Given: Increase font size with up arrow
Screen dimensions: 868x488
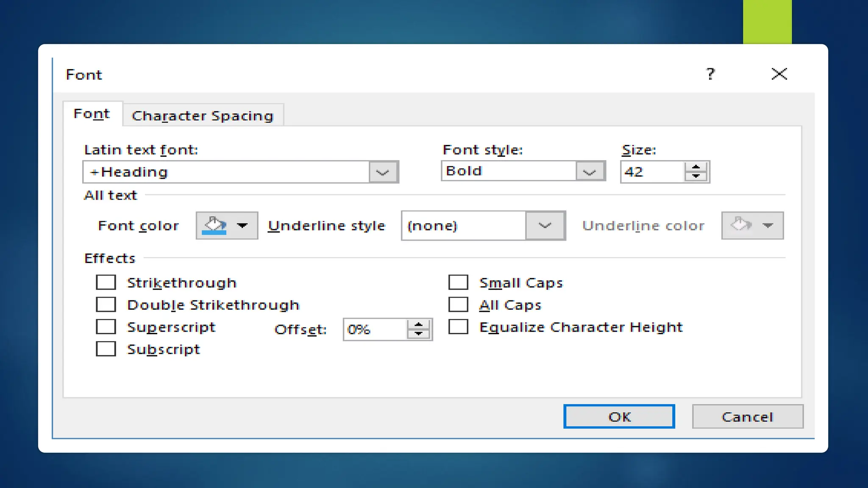Looking at the screenshot, I should (696, 167).
